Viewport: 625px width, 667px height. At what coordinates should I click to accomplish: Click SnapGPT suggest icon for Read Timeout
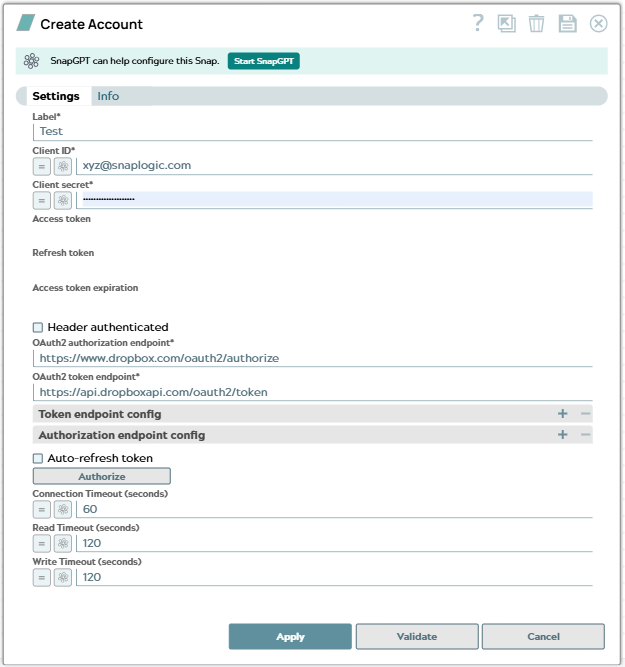point(63,543)
